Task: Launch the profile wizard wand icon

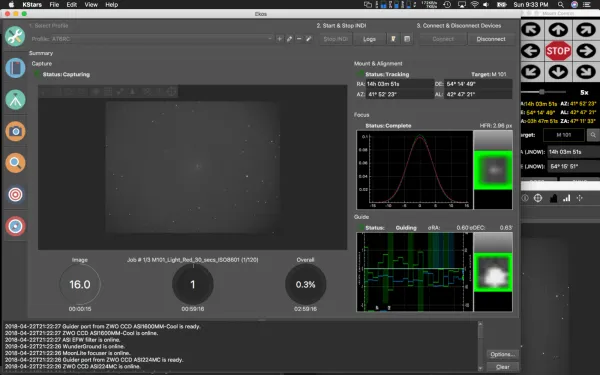Action: point(308,39)
